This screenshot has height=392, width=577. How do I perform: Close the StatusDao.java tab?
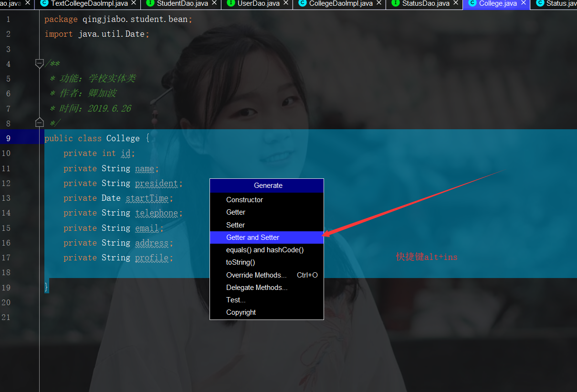pyautogui.click(x=456, y=3)
